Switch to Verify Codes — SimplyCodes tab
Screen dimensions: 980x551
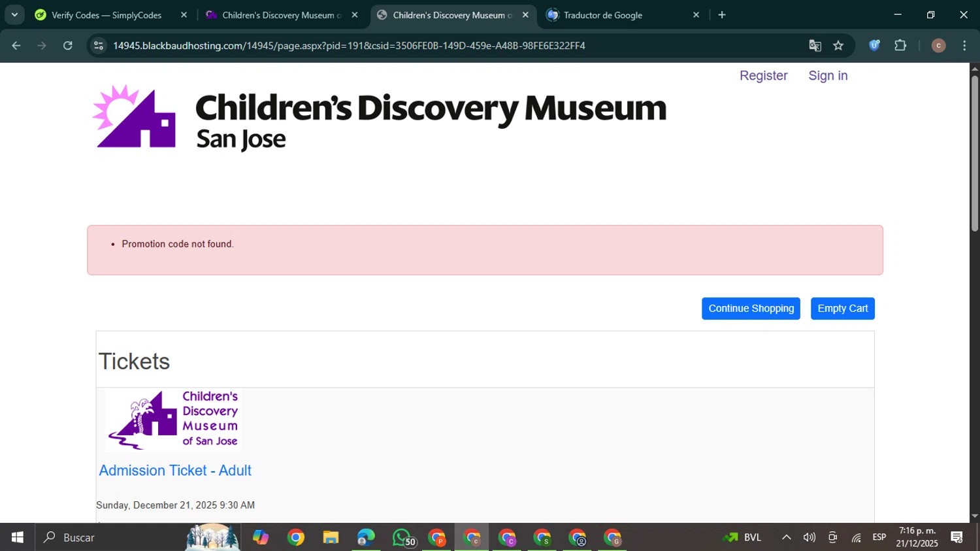tap(106, 15)
